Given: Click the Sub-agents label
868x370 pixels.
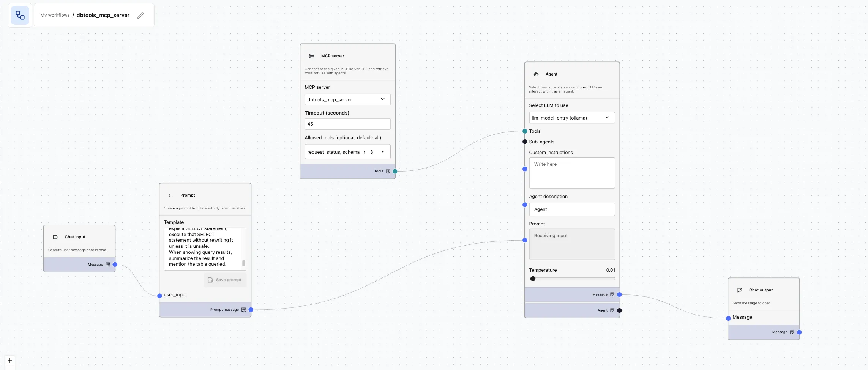Looking at the screenshot, I should [541, 142].
